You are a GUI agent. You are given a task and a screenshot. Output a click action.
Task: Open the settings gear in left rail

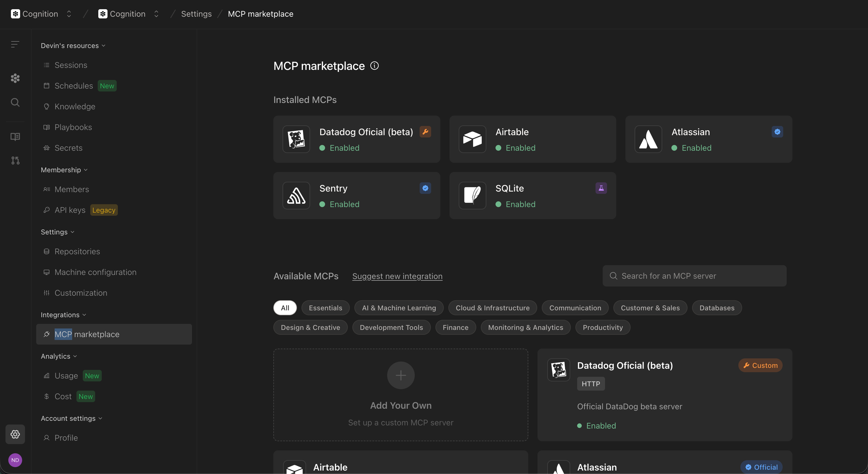click(15, 434)
